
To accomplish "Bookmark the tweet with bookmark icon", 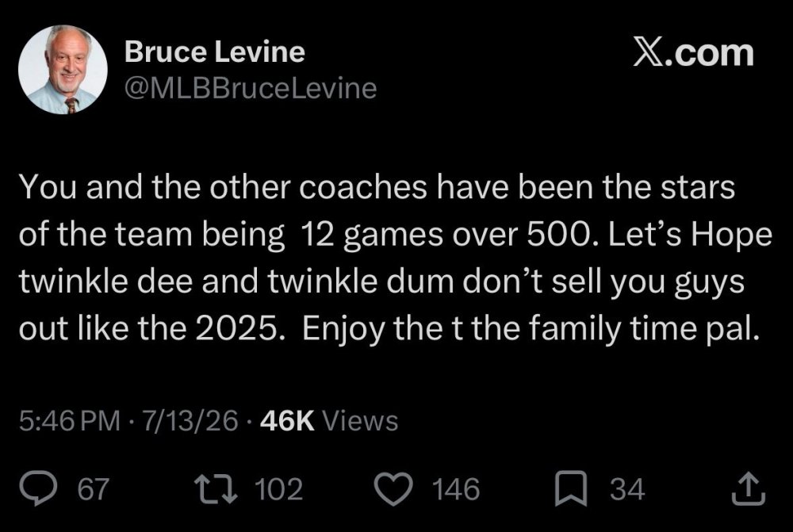I will (x=571, y=488).
